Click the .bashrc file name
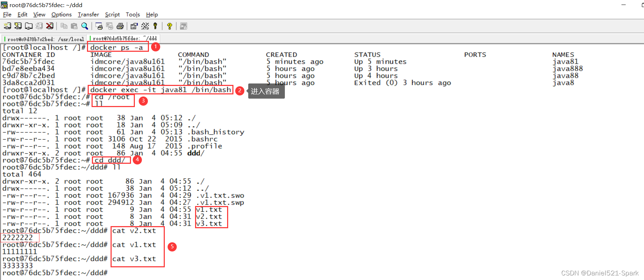The height and width of the screenshot is (280, 644). point(202,139)
